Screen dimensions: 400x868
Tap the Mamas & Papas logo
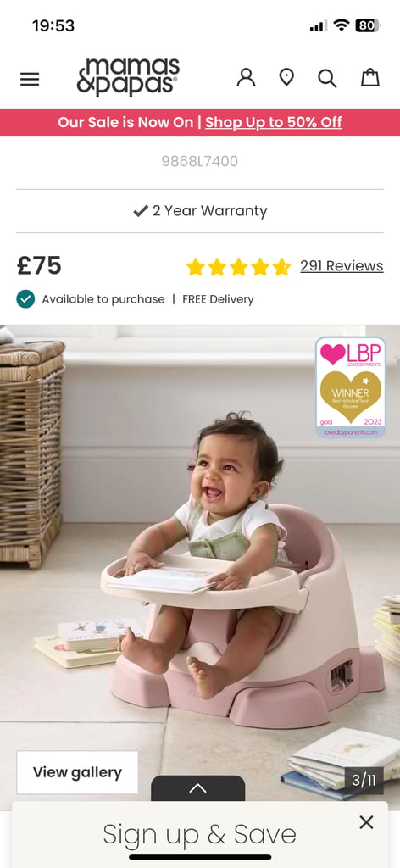pyautogui.click(x=128, y=77)
